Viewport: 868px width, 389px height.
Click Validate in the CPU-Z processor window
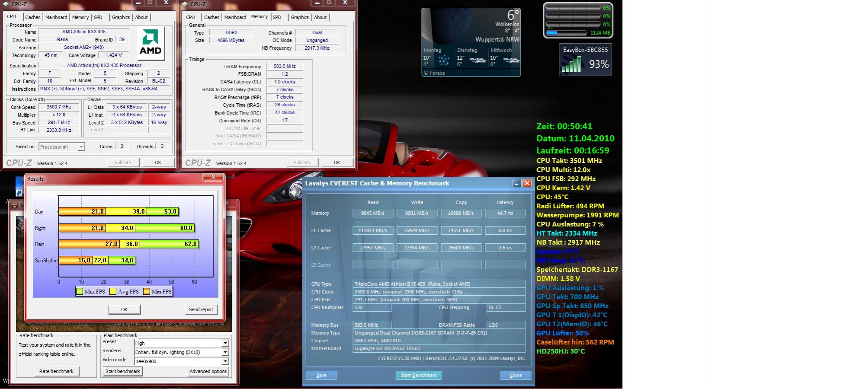(123, 163)
